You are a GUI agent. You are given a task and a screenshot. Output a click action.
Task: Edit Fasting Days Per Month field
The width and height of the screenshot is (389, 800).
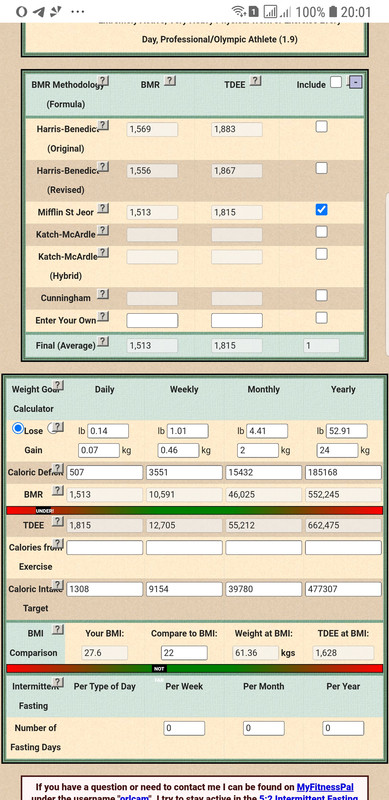coord(264,728)
